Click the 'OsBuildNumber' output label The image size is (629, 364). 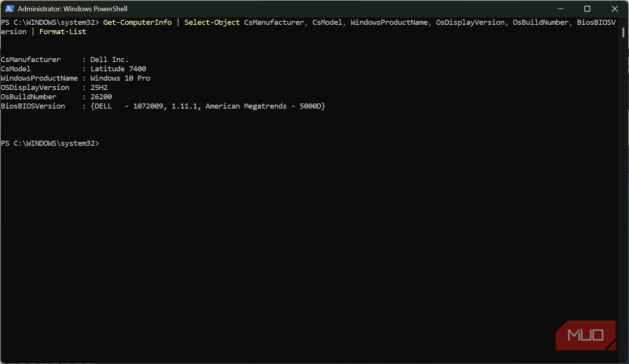pyautogui.click(x=28, y=97)
